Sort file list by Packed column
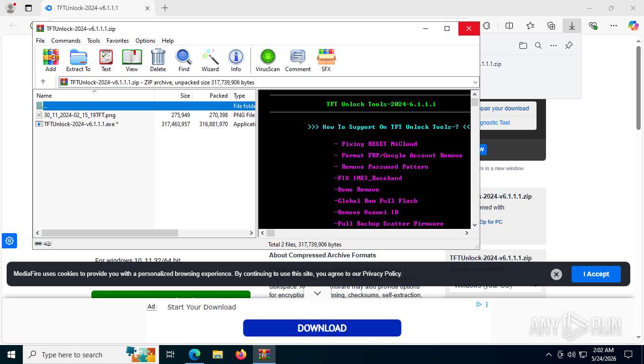 coord(211,95)
